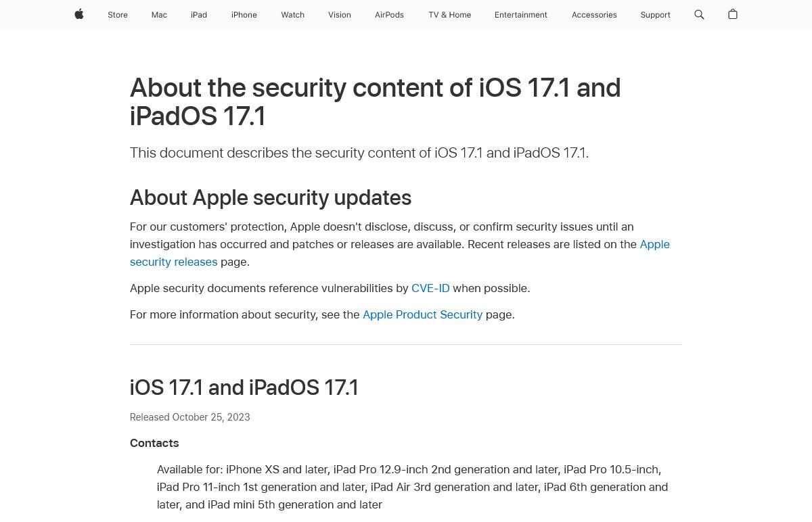Open the search magnifier icon
Screen dimensions: 812x522
coord(699,14)
